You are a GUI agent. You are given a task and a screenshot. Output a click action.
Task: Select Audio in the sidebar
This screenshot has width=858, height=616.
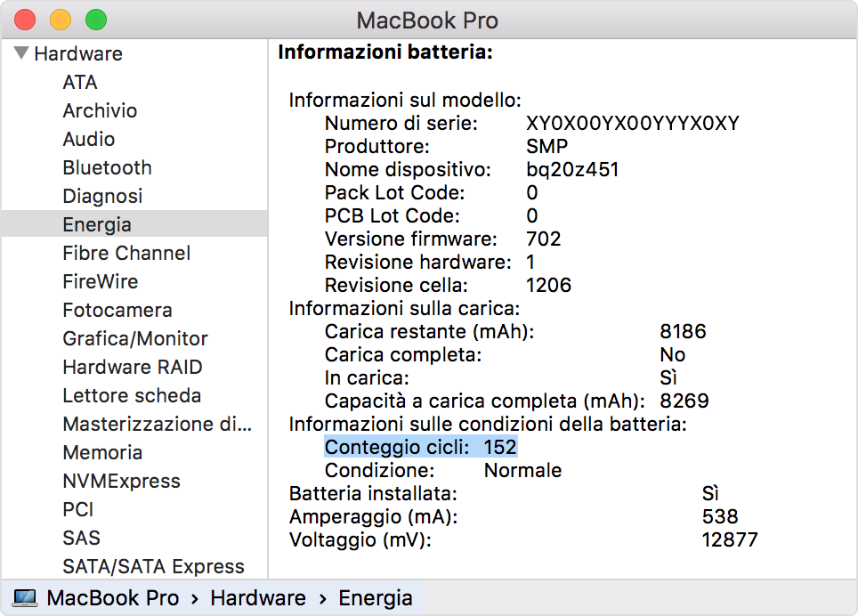(x=89, y=139)
